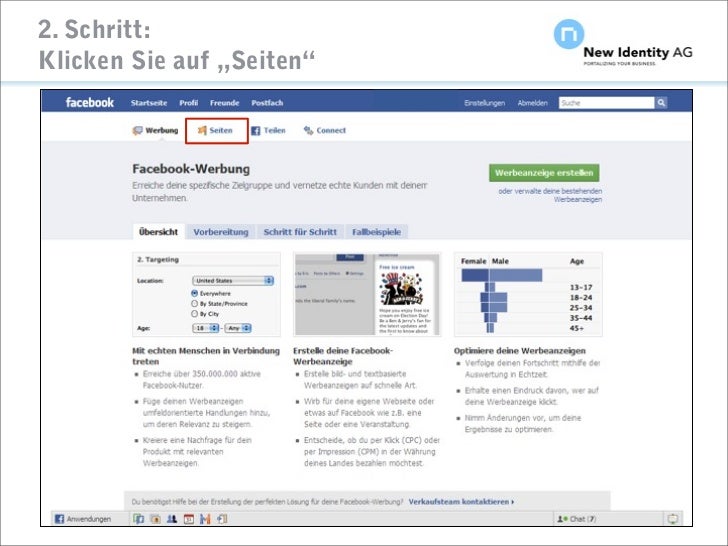
Task: Click the facebook logo
Action: tap(90, 102)
